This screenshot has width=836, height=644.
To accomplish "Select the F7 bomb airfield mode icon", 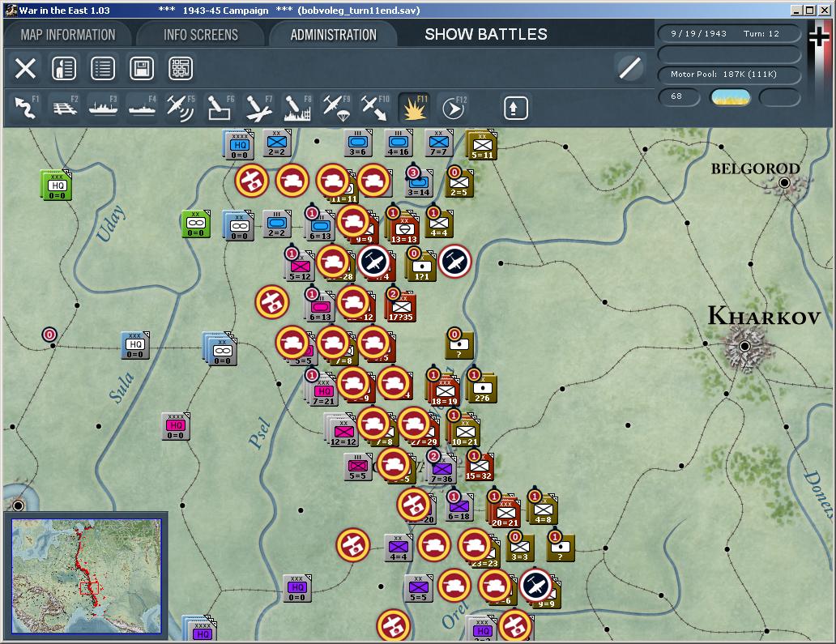I will click(x=258, y=109).
